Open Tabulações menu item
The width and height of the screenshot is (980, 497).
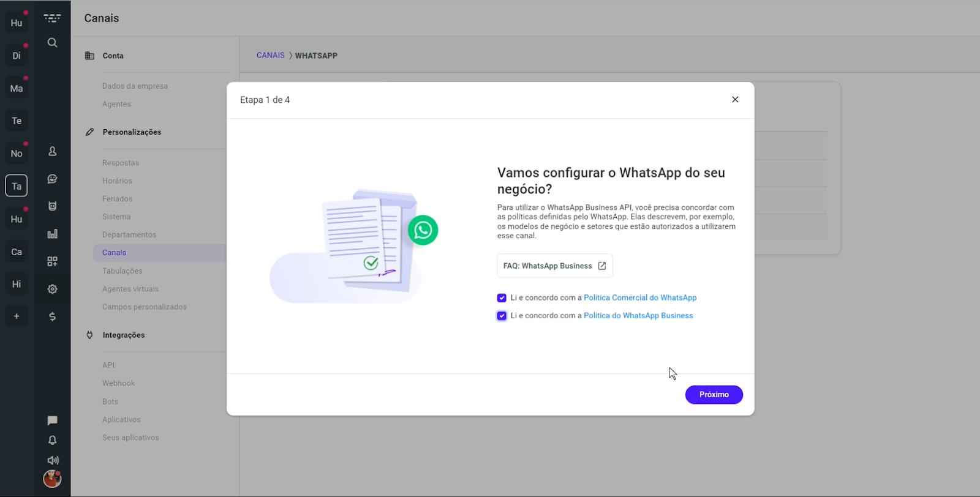[x=123, y=271]
